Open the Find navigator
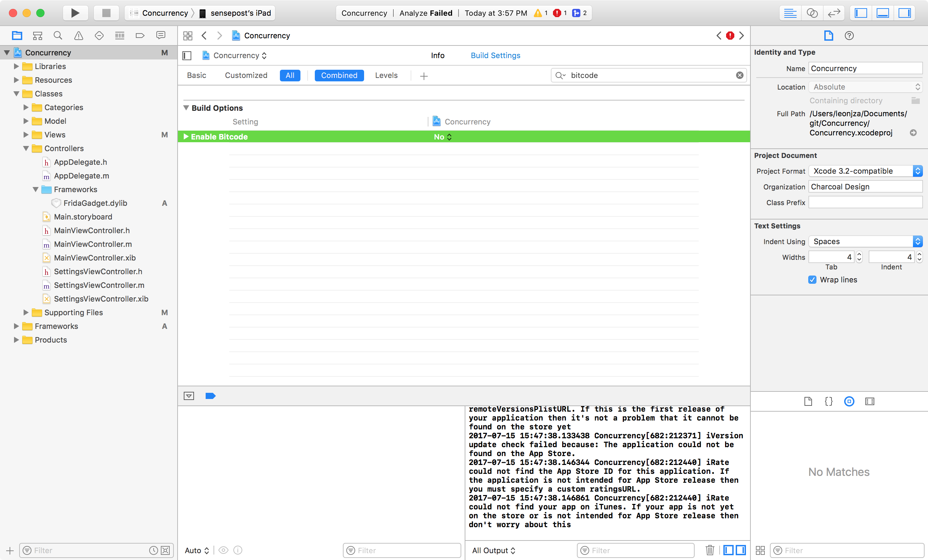 (x=57, y=35)
